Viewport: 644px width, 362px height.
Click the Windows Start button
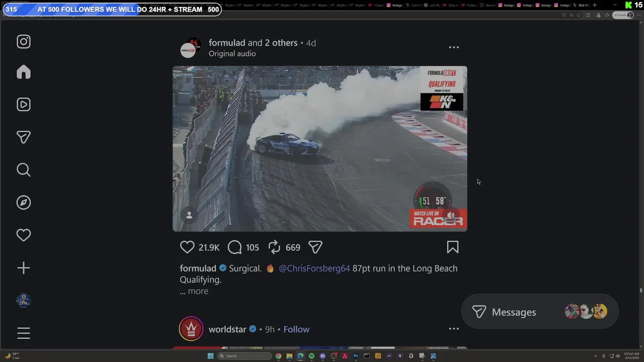click(x=211, y=356)
